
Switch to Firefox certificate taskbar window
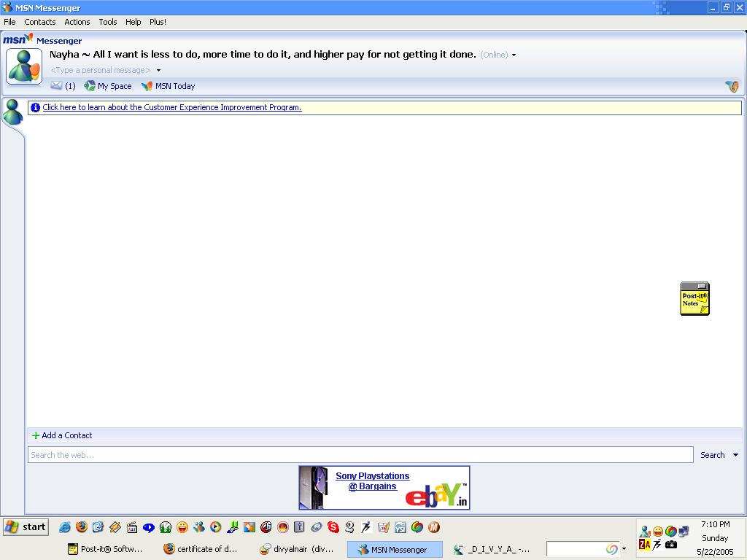pyautogui.click(x=200, y=549)
